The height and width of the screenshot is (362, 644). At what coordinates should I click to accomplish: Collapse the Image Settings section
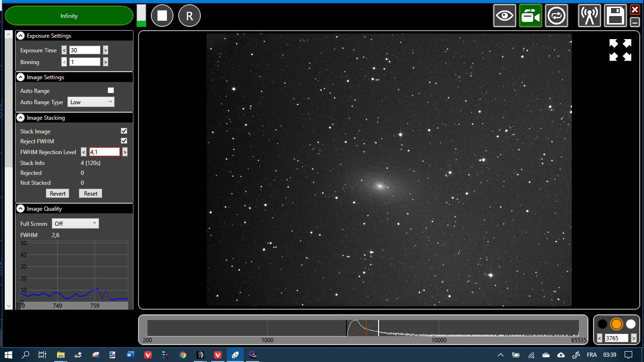click(21, 77)
